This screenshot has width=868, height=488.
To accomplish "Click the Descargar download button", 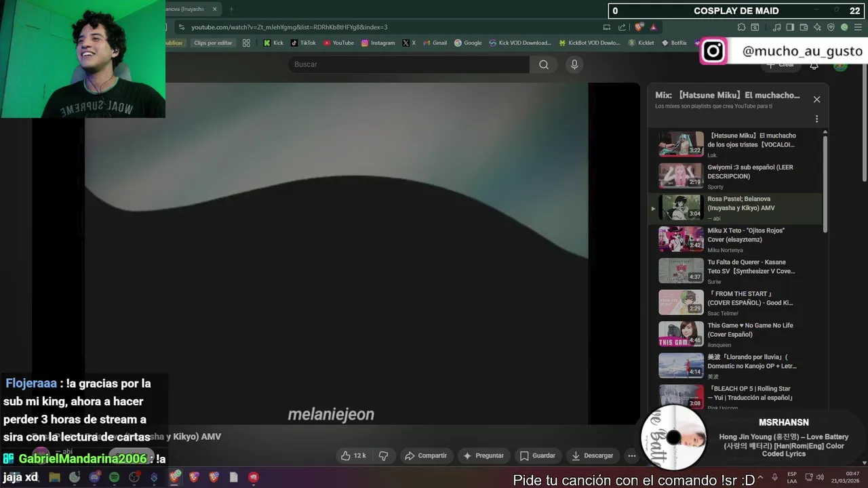I will pyautogui.click(x=592, y=455).
